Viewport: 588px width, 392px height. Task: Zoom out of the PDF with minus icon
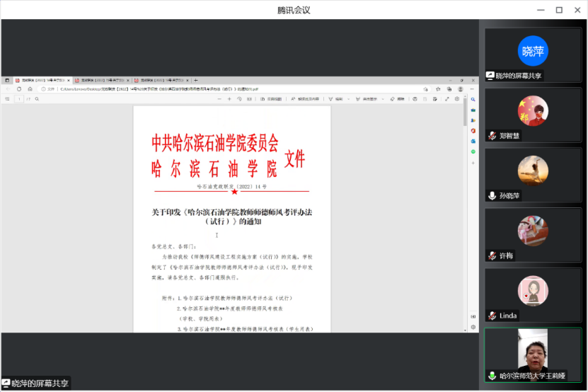[x=219, y=99]
